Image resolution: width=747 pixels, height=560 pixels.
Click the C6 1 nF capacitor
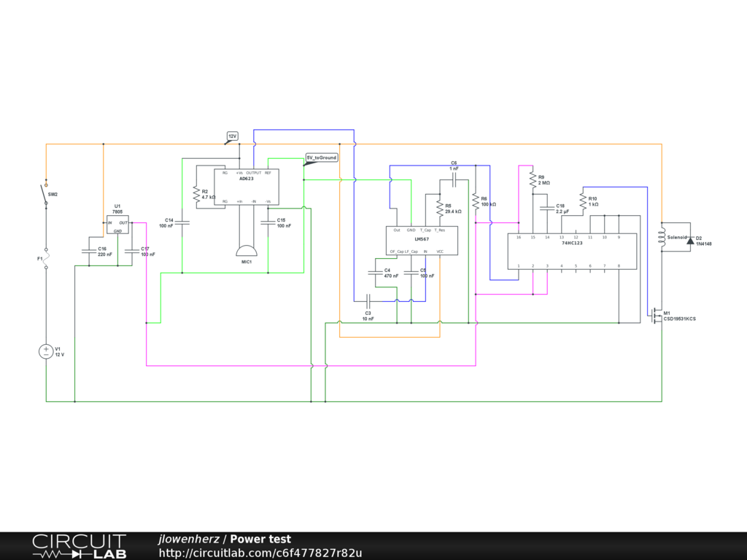(x=453, y=176)
